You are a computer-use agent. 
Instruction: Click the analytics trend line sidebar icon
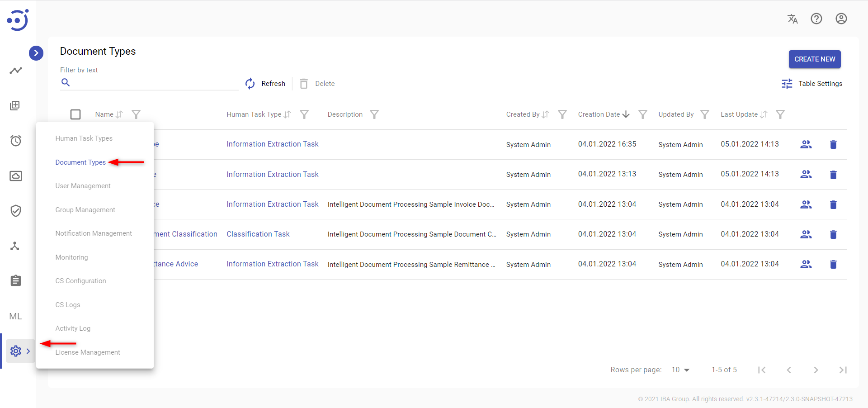16,71
